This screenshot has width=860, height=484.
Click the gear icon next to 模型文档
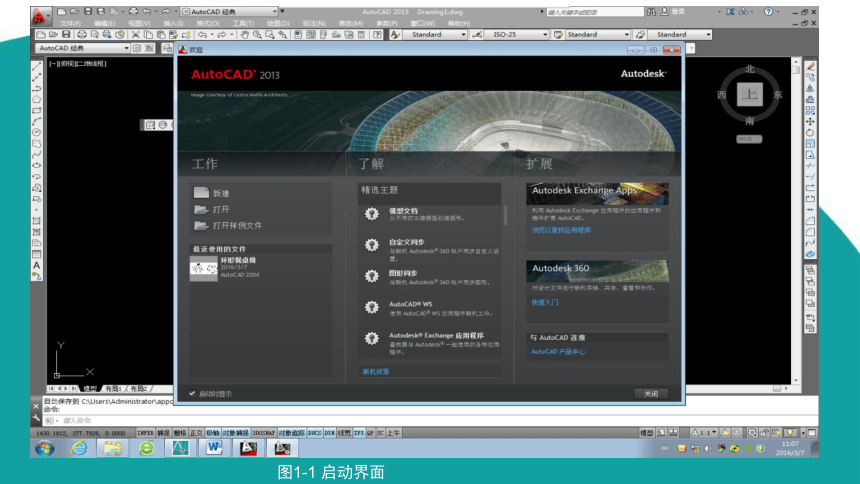pyautogui.click(x=372, y=213)
